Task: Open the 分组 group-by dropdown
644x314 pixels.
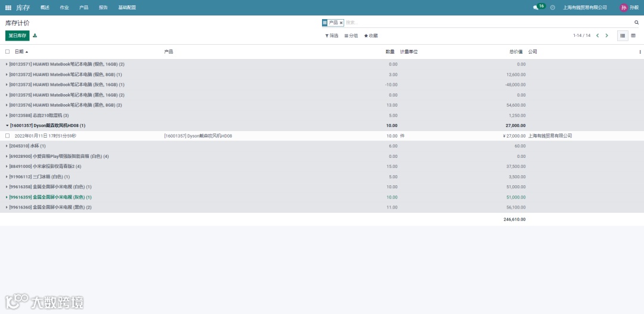Action: coord(351,36)
